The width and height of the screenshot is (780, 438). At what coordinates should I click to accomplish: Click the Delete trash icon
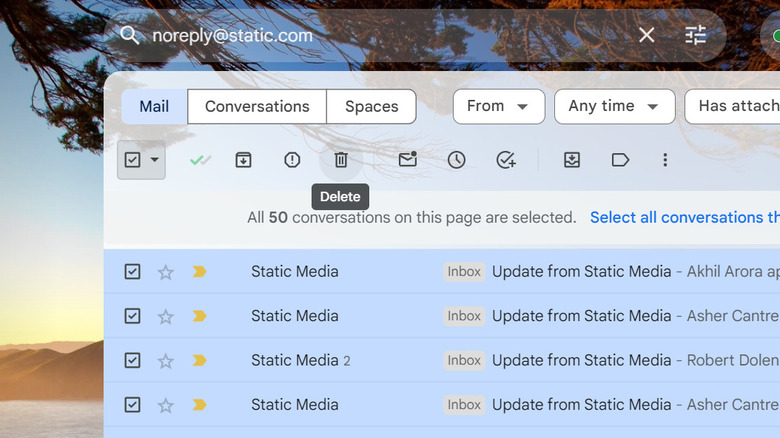(340, 160)
